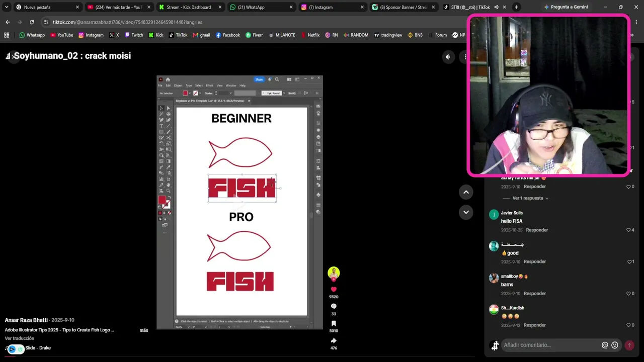Image resolution: width=644 pixels, height=362 pixels.
Task: Click Pregunta a Gemini button
Action: pos(566,7)
